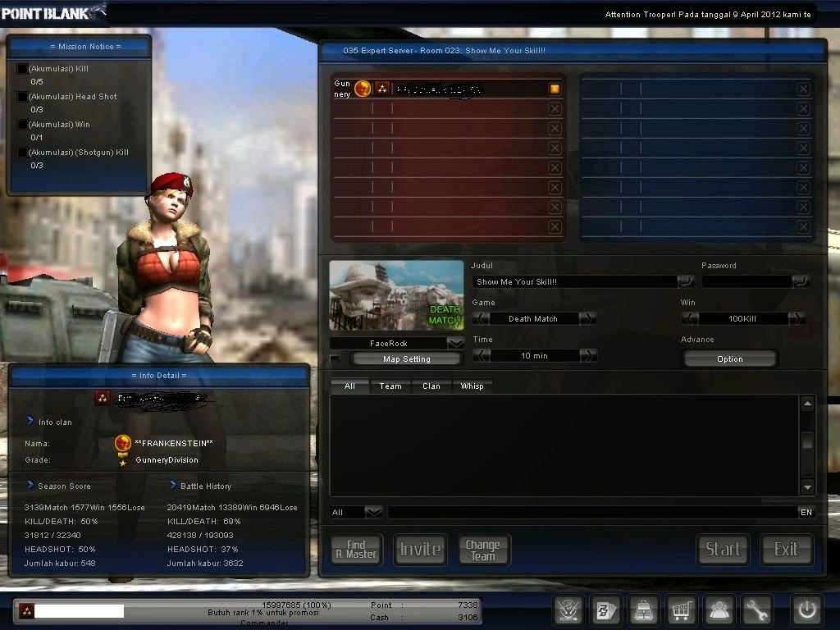Image resolution: width=840 pixels, height=630 pixels.
Task: Close the third red team slot
Action: [555, 129]
